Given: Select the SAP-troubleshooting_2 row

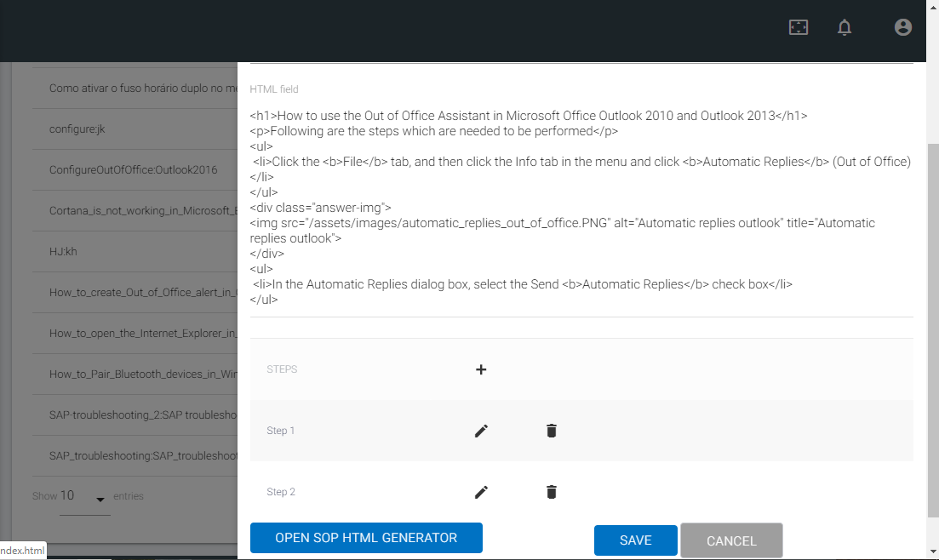Looking at the screenshot, I should [x=141, y=415].
